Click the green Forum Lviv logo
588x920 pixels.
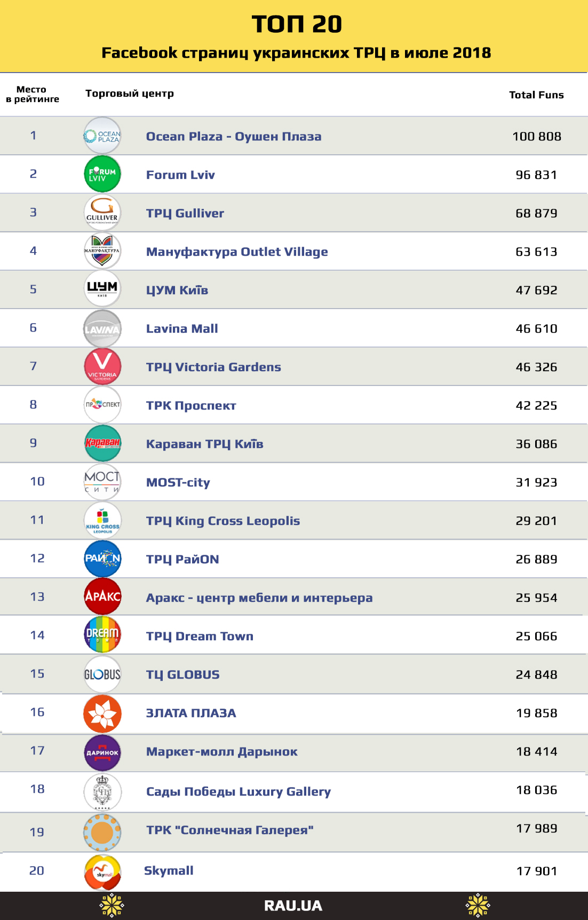102,174
